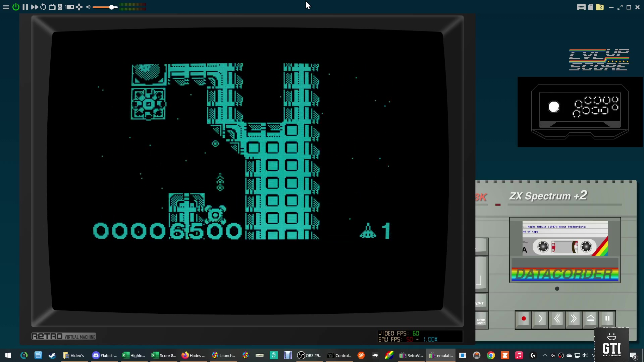Open system volume in the tray
Viewport: 644px width, 362px height.
[585, 355]
